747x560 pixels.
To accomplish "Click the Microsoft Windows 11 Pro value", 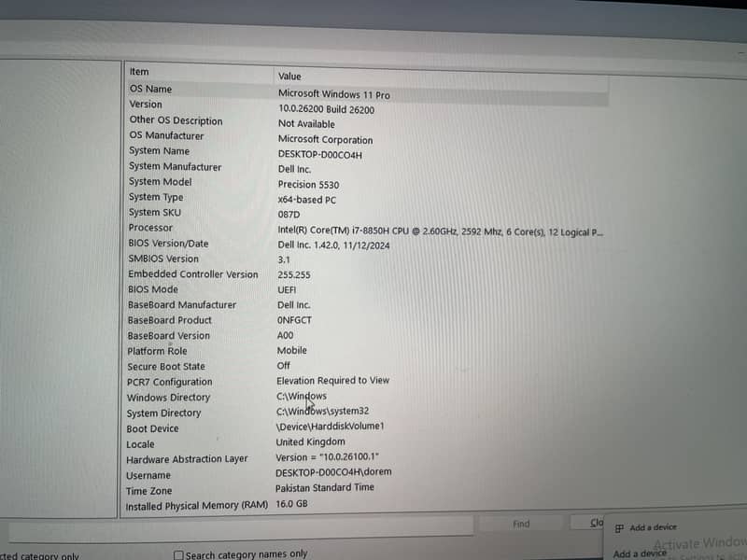I will [334, 94].
